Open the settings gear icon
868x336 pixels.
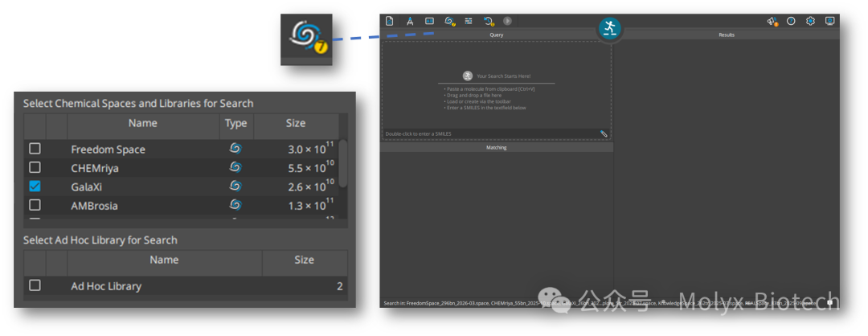click(810, 21)
